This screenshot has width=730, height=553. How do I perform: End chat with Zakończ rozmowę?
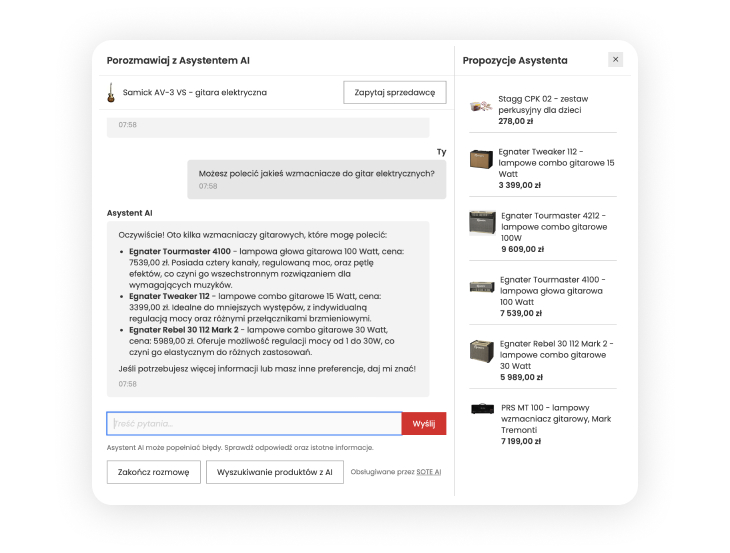click(154, 472)
